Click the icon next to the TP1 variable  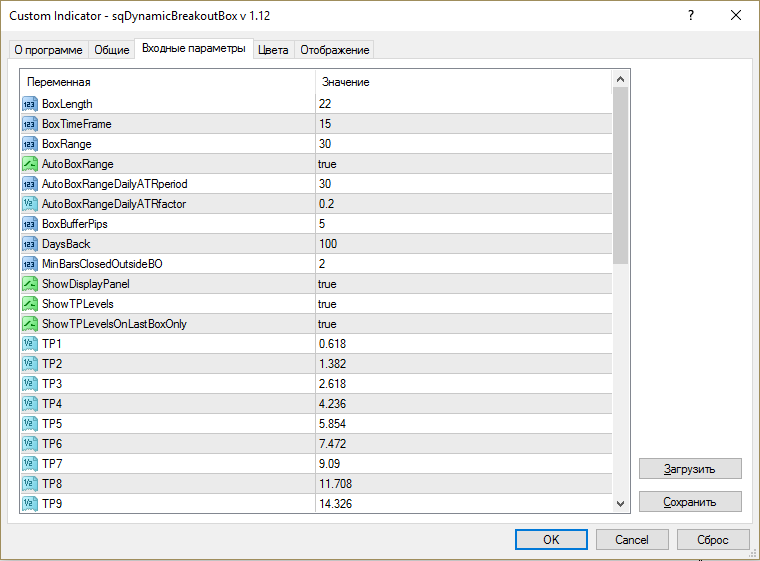click(x=29, y=344)
